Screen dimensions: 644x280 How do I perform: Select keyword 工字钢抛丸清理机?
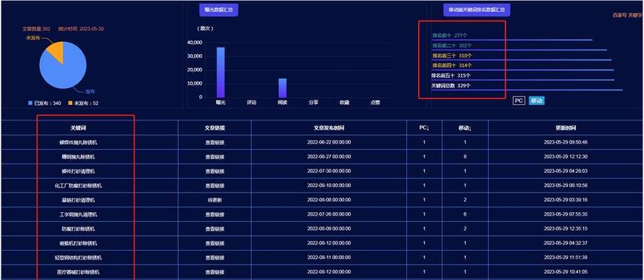tap(78, 215)
